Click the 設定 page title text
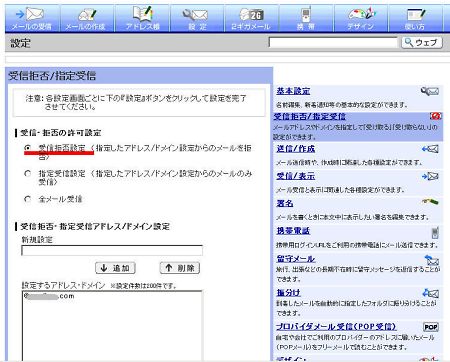Image resolution: width=450 pixels, height=362 pixels. coord(20,43)
